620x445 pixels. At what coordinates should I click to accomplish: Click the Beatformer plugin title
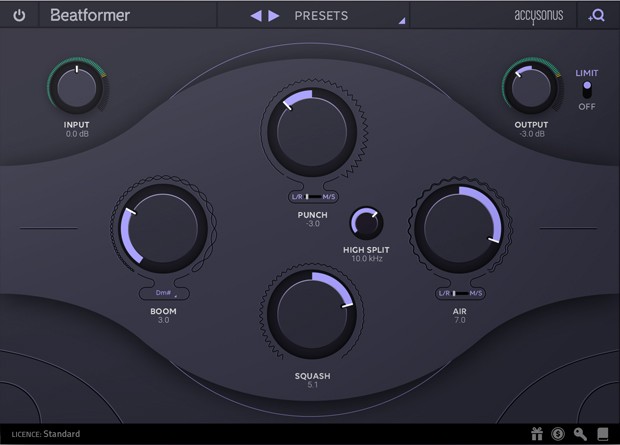[x=90, y=15]
